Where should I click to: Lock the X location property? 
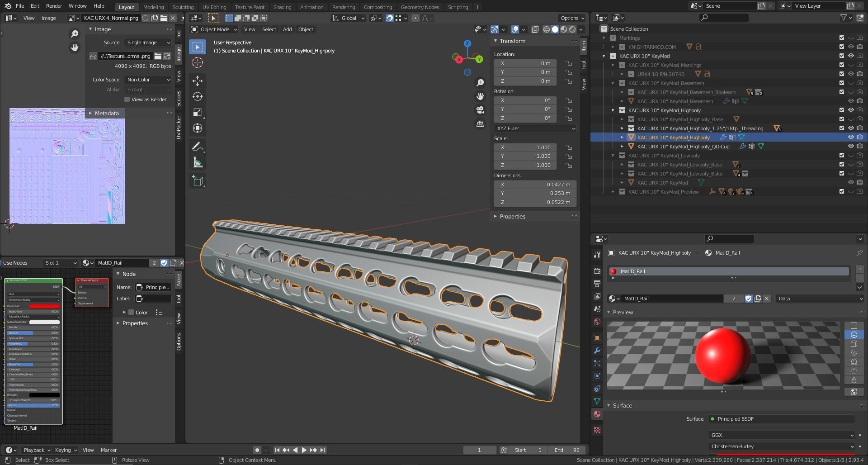point(568,63)
